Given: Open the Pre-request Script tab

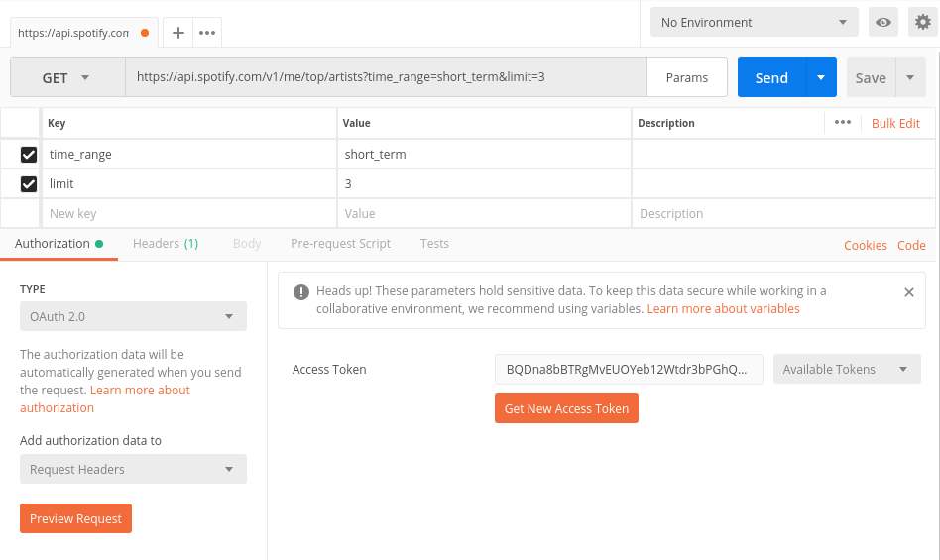Looking at the screenshot, I should pyautogui.click(x=340, y=244).
